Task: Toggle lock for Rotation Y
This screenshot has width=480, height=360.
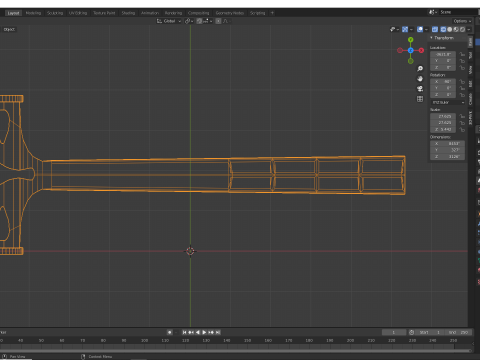Action: 462,88
